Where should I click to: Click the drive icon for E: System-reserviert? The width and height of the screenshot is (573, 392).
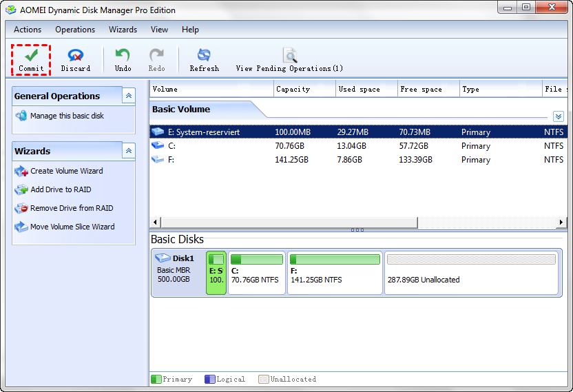click(x=158, y=132)
